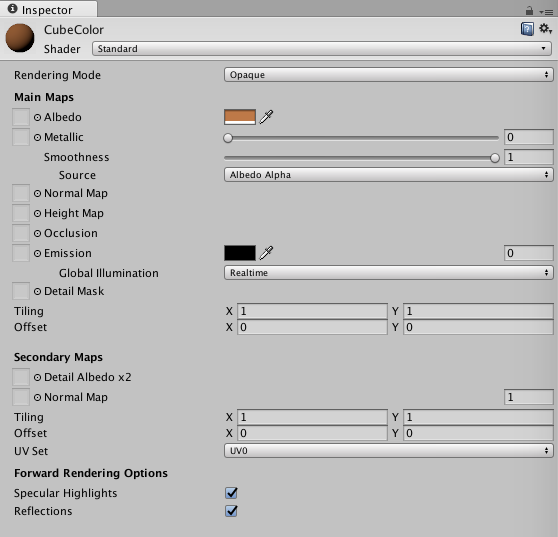The width and height of the screenshot is (558, 537).
Task: Click Secondary Maps Tiling X field
Action: [312, 417]
